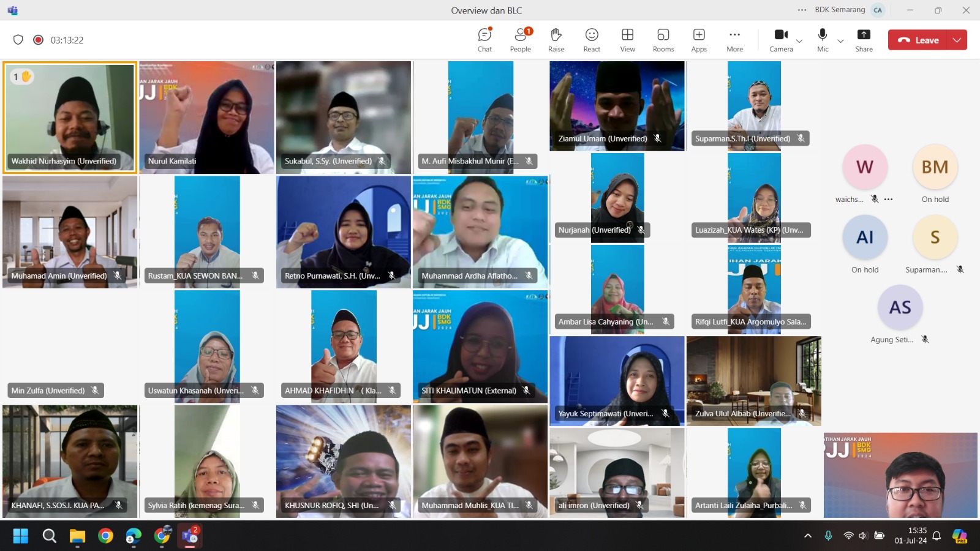Click the shield privacy icon

pos(18,40)
